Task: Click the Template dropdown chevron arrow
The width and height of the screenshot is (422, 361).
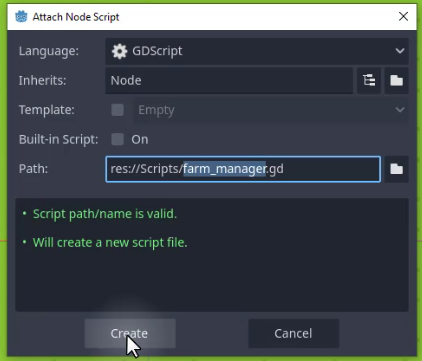Action: pyautogui.click(x=400, y=110)
